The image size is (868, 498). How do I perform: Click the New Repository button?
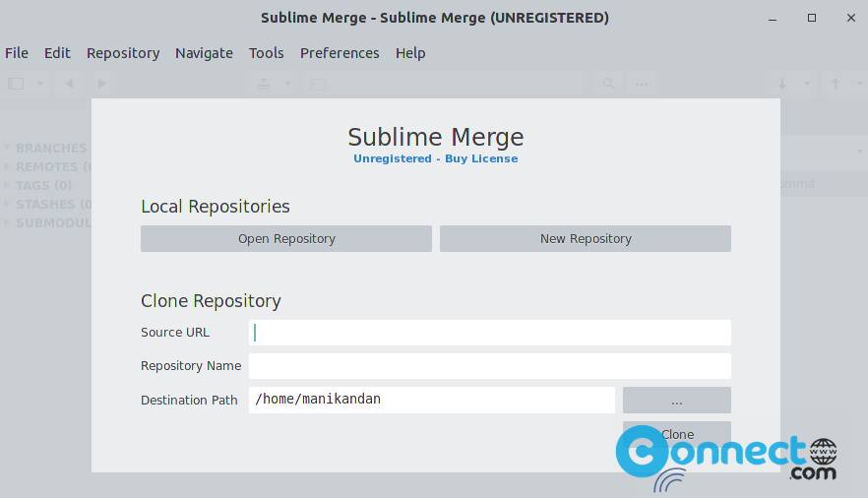[586, 238]
